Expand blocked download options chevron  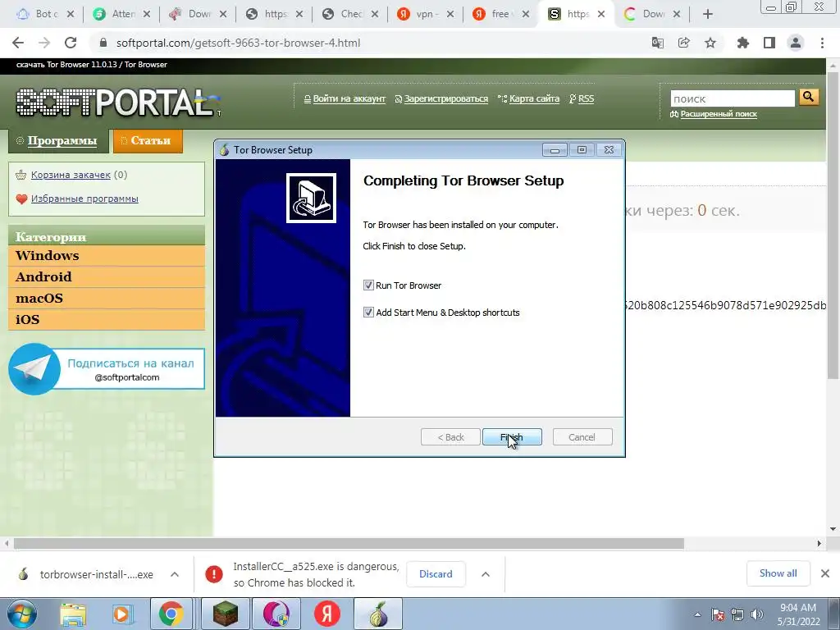(x=486, y=574)
